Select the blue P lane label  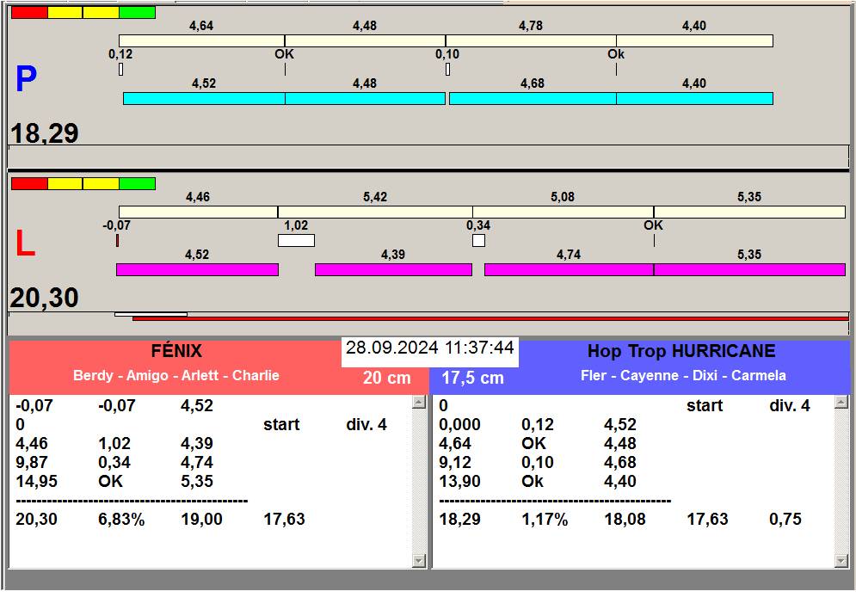click(26, 80)
